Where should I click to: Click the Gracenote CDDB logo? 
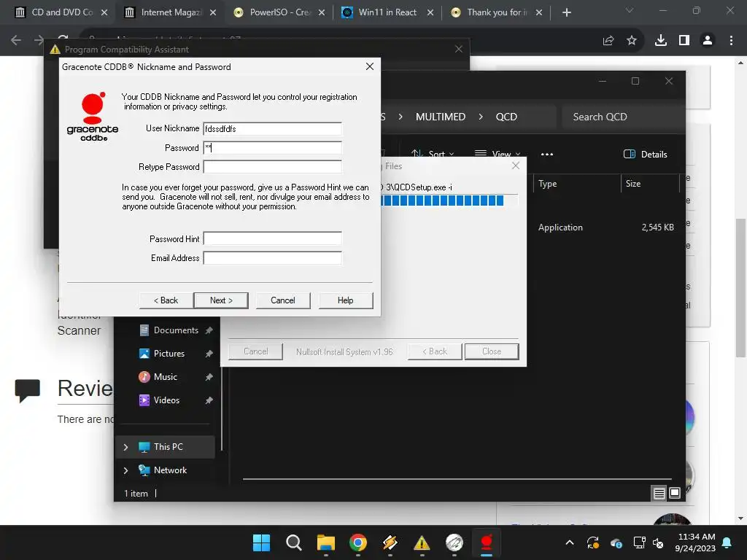93,117
